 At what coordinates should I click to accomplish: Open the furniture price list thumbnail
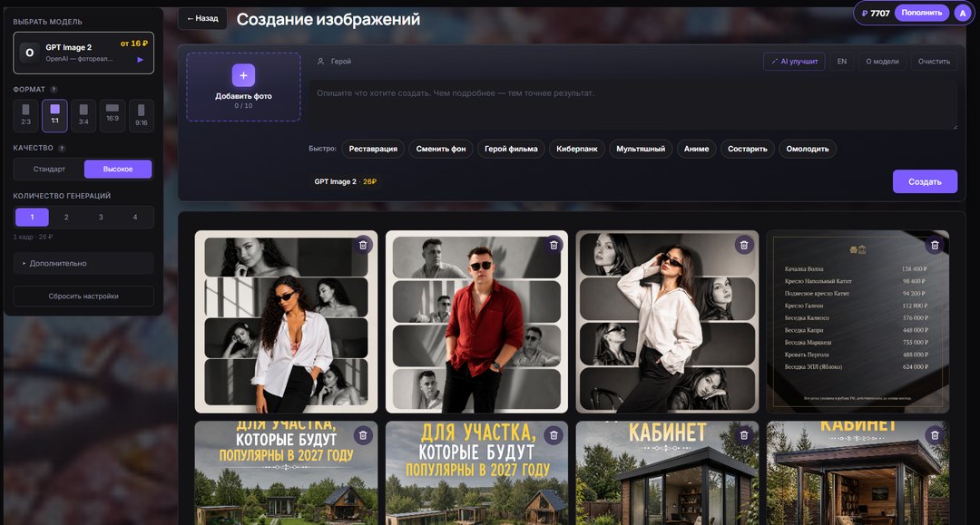tap(857, 322)
